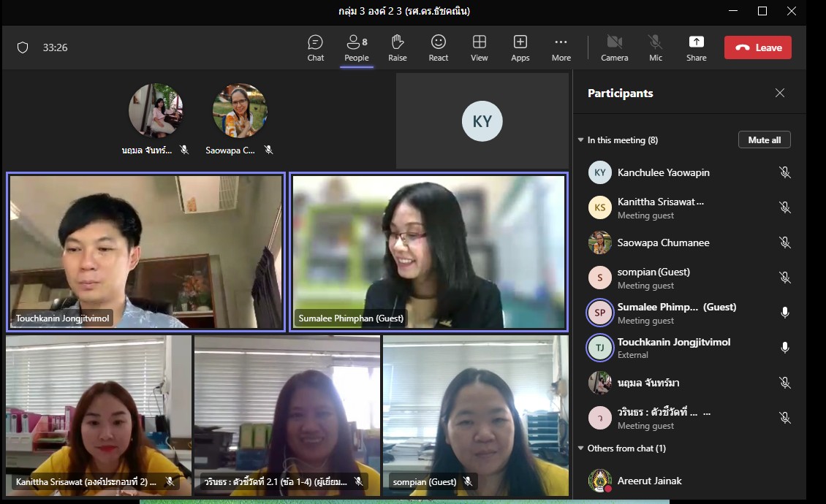826x504 pixels.
Task: Turn on the Camera
Action: coord(614,47)
